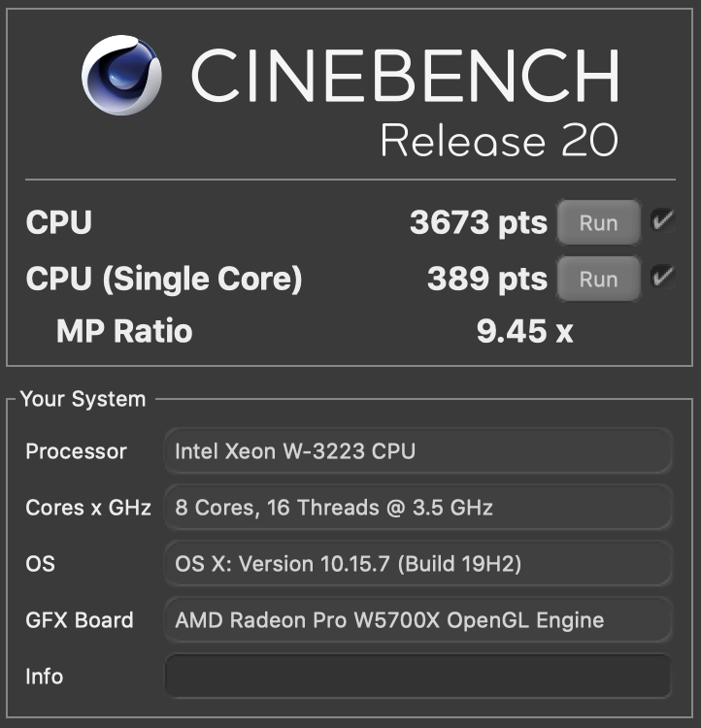
Task: Toggle the CPU test checkbox
Action: coord(663,219)
